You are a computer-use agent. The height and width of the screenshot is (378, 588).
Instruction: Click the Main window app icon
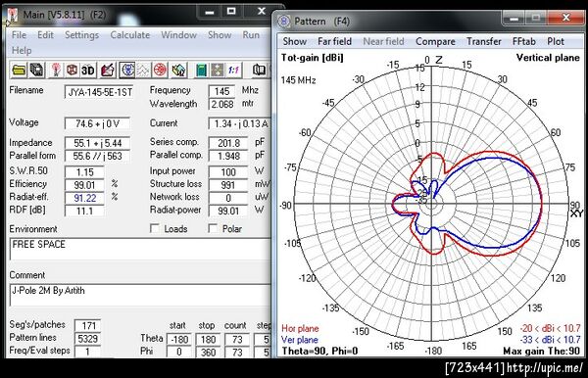point(13,15)
